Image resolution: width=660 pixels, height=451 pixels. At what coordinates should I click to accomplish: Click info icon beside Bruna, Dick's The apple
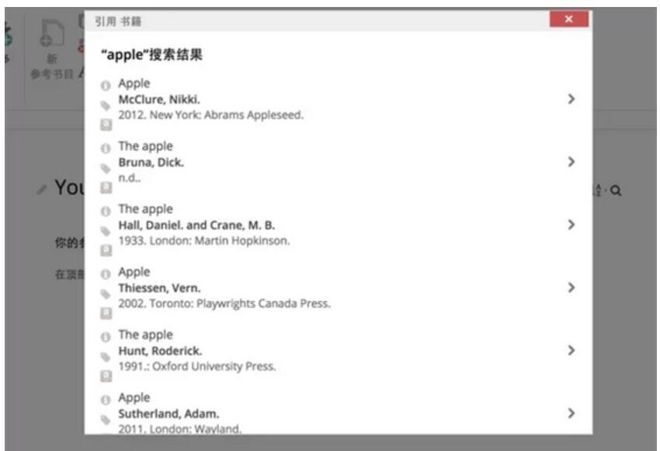tap(106, 149)
